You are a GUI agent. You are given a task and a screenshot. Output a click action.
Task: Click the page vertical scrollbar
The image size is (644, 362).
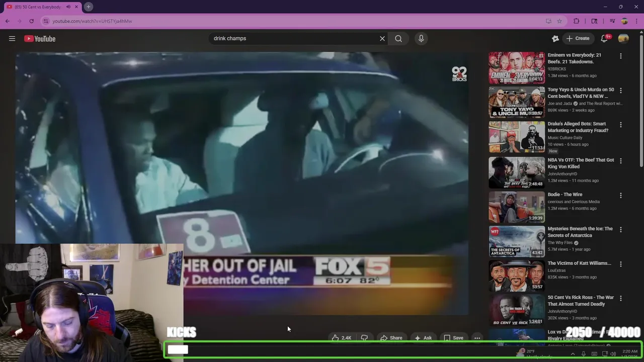pos(641,101)
